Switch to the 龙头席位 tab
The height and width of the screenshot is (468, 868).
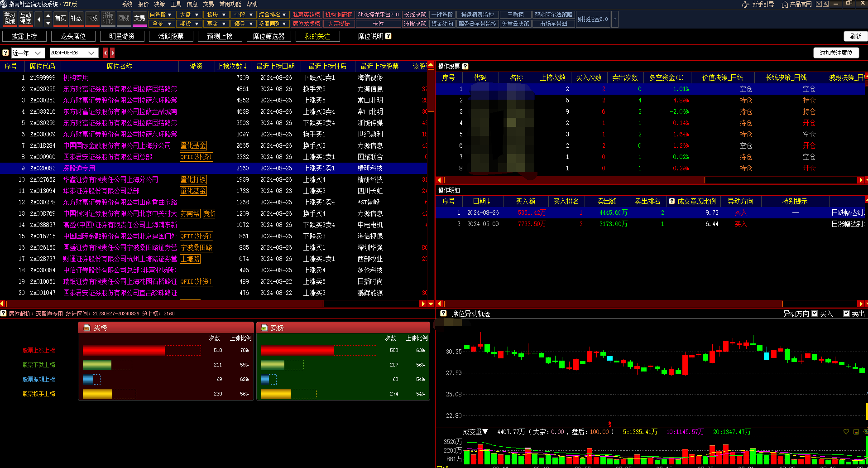click(x=73, y=36)
